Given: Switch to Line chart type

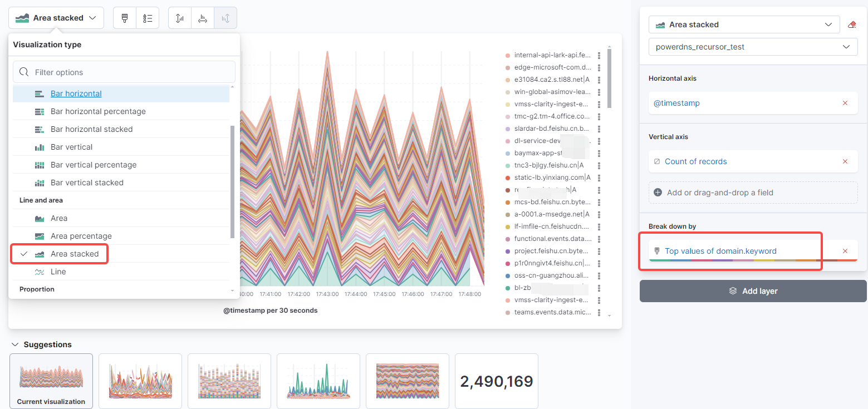Looking at the screenshot, I should (x=121, y=272).
